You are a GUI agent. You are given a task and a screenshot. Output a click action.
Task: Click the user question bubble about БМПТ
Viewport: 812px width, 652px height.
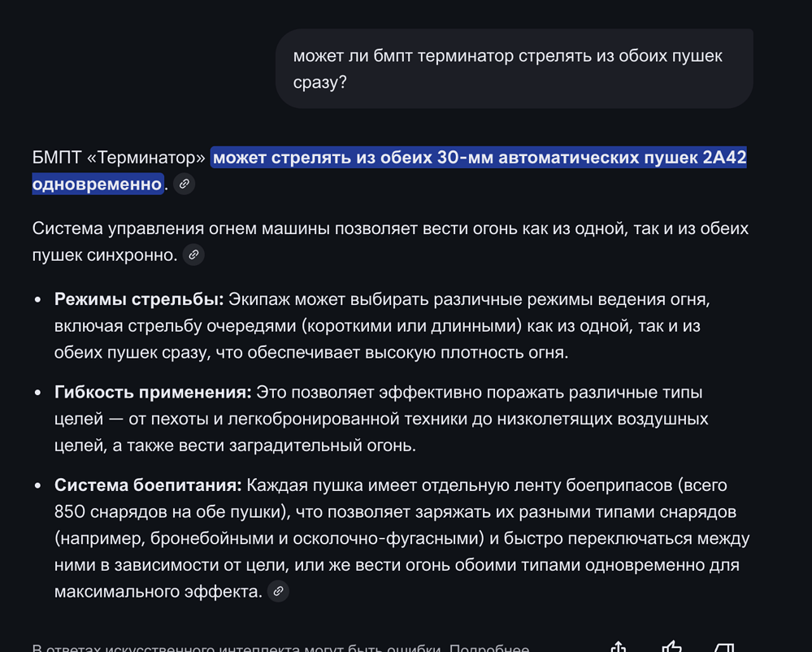coord(514,69)
